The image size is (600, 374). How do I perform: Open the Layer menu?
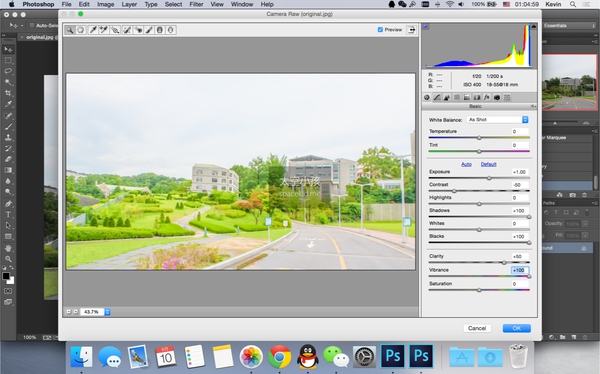point(129,4)
